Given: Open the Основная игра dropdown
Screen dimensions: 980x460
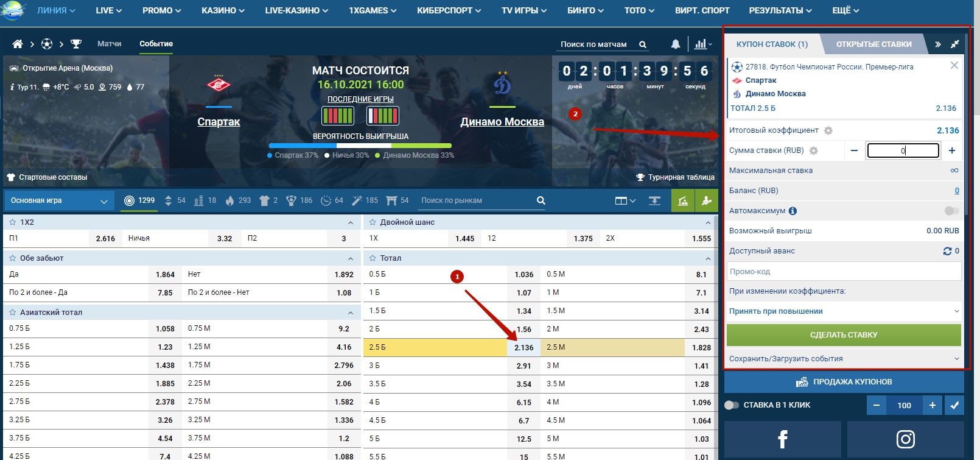Looking at the screenshot, I should point(58,200).
